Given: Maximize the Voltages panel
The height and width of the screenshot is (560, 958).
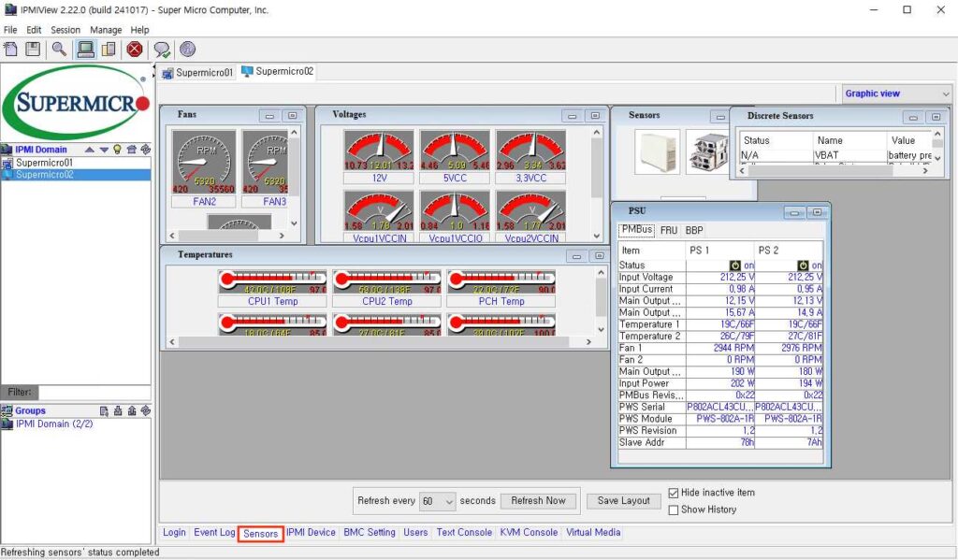Looking at the screenshot, I should point(595,115).
